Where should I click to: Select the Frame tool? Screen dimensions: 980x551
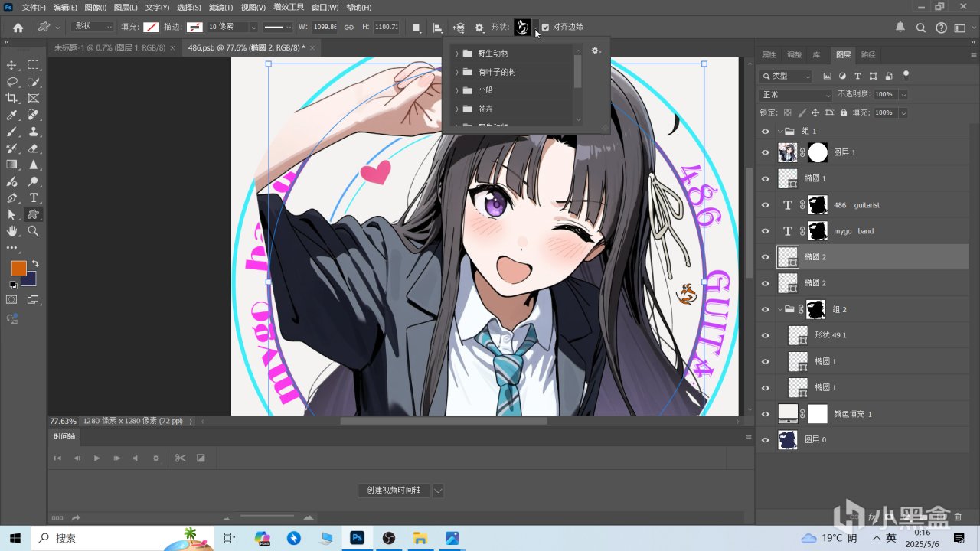[34, 98]
